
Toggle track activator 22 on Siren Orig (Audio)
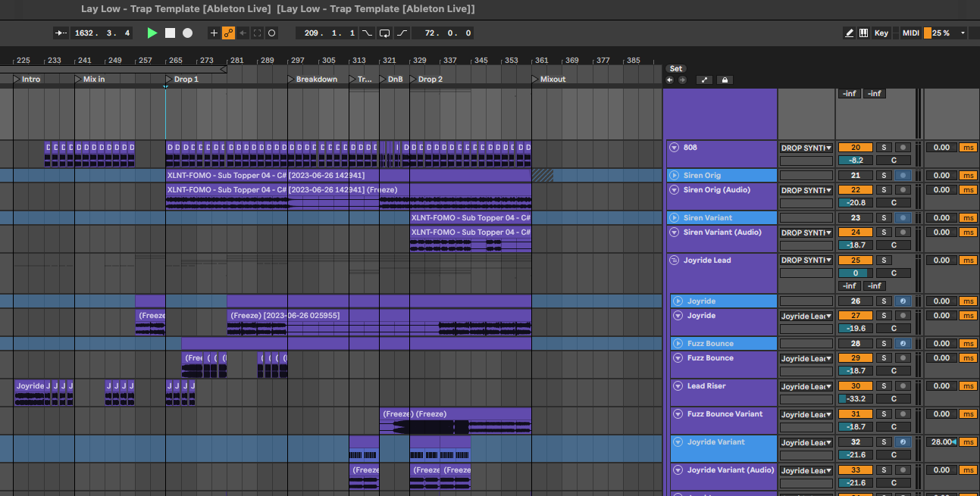(855, 190)
